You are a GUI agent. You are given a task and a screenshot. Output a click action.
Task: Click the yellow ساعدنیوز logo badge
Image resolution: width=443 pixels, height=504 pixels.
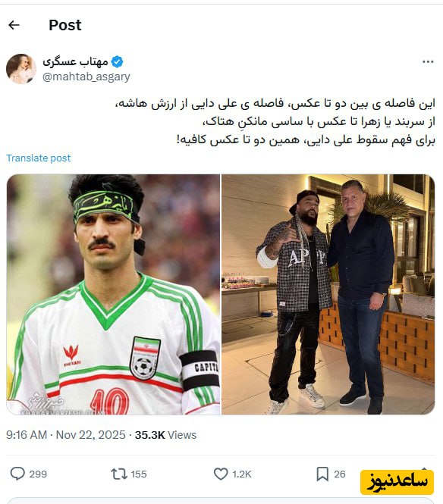tap(397, 482)
